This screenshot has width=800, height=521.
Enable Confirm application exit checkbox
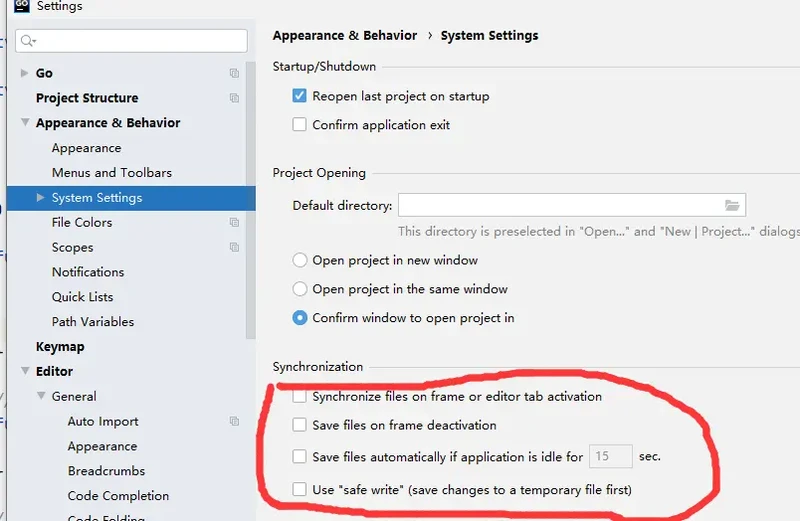point(299,125)
